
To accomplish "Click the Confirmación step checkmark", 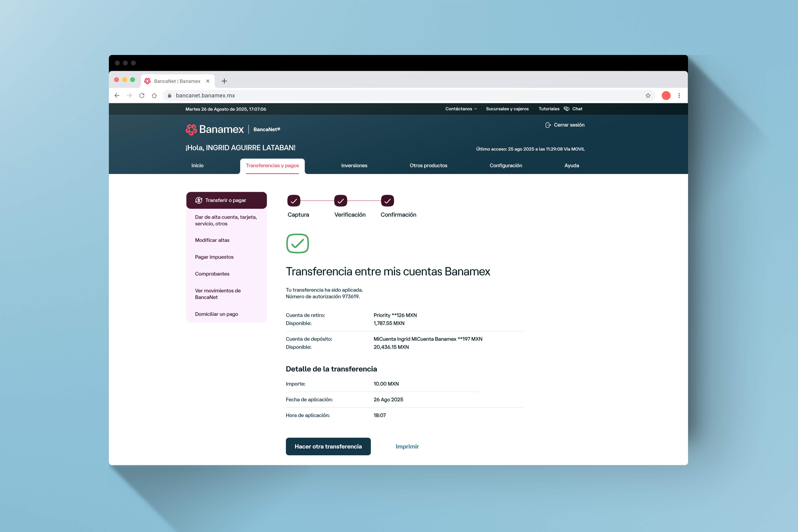I will click(387, 201).
